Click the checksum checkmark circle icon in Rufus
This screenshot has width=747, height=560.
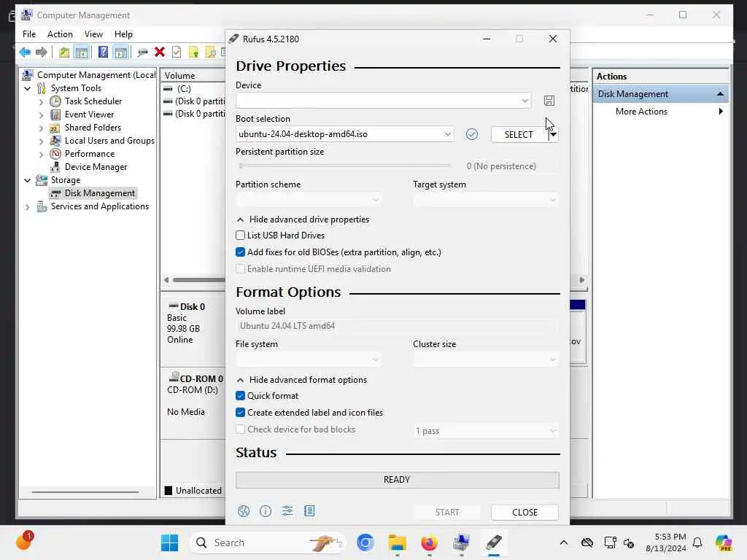click(x=472, y=134)
